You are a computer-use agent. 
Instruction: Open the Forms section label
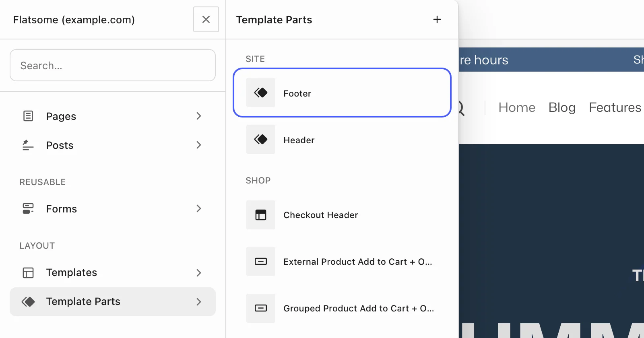coord(61,209)
